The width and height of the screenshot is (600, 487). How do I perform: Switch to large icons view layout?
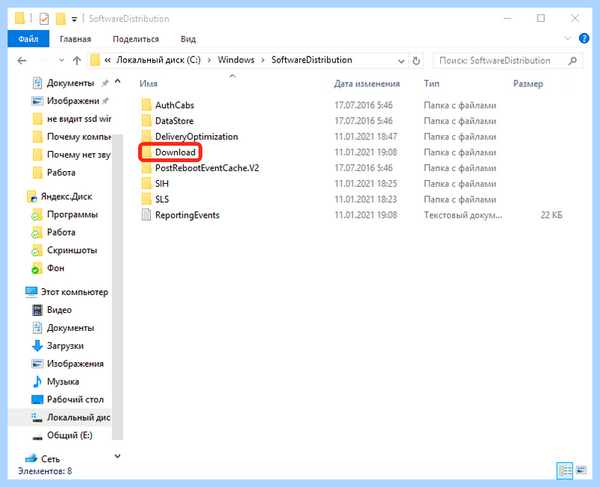pos(581,470)
